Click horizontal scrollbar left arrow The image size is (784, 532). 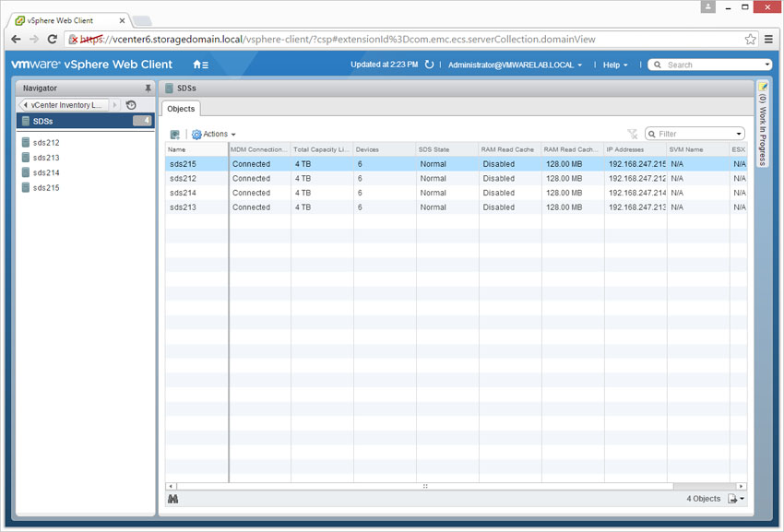[x=171, y=486]
